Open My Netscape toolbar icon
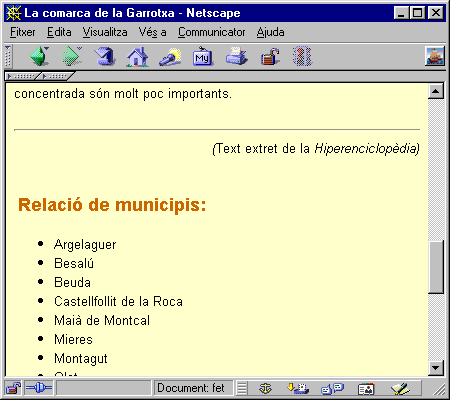Viewport: 450px width, 400px height. [x=203, y=56]
